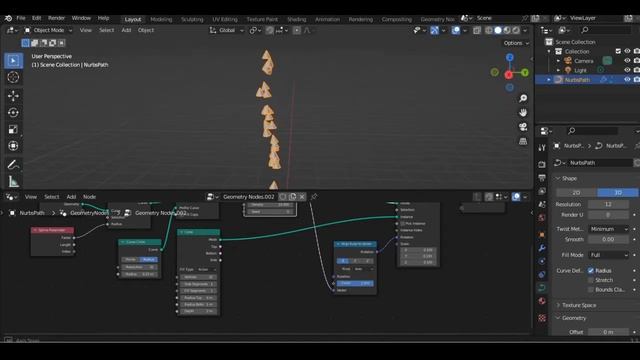Switch to Wireframe viewport shading

click(489, 30)
